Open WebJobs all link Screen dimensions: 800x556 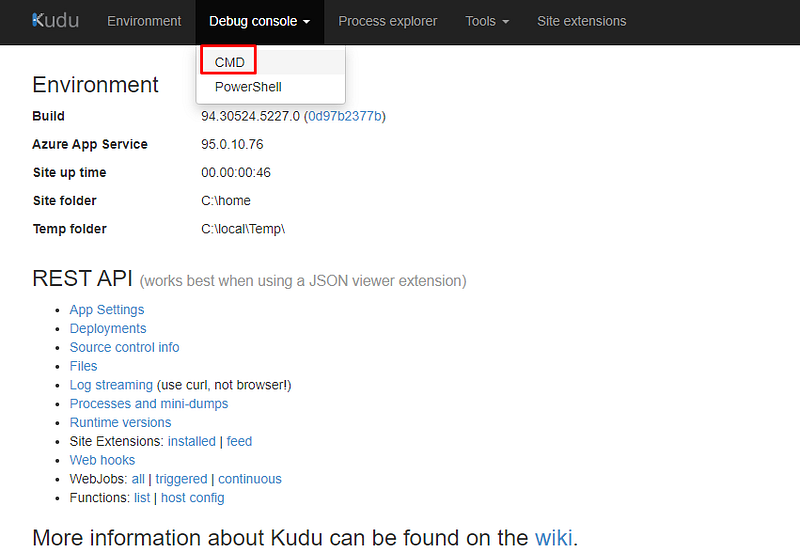coord(138,479)
